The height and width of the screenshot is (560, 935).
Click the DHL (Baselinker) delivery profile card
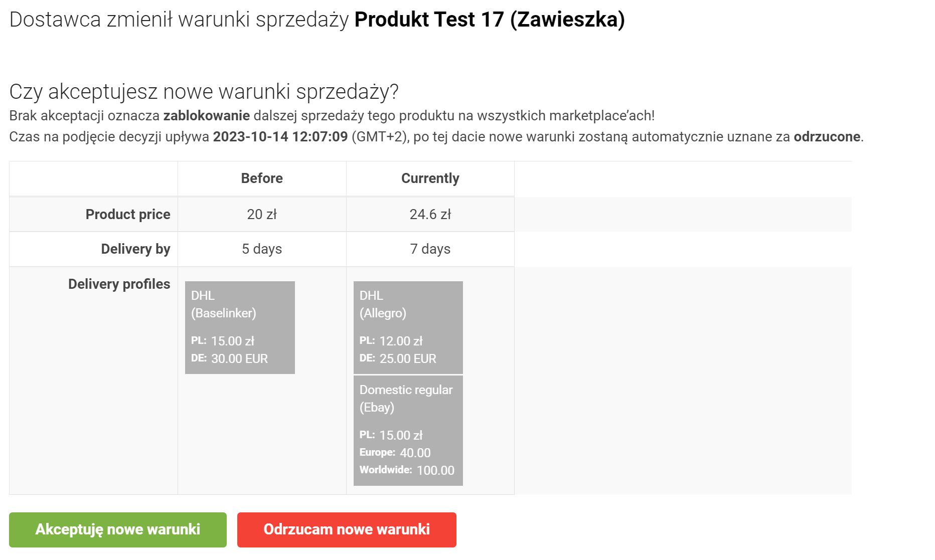point(240,327)
